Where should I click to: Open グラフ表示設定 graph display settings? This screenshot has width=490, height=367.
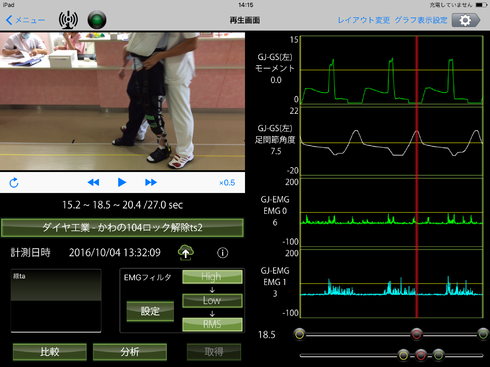[x=421, y=20]
